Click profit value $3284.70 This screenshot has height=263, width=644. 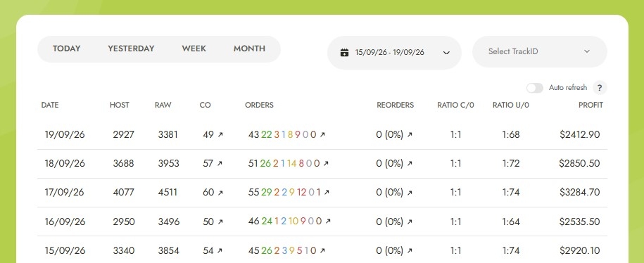(x=579, y=192)
